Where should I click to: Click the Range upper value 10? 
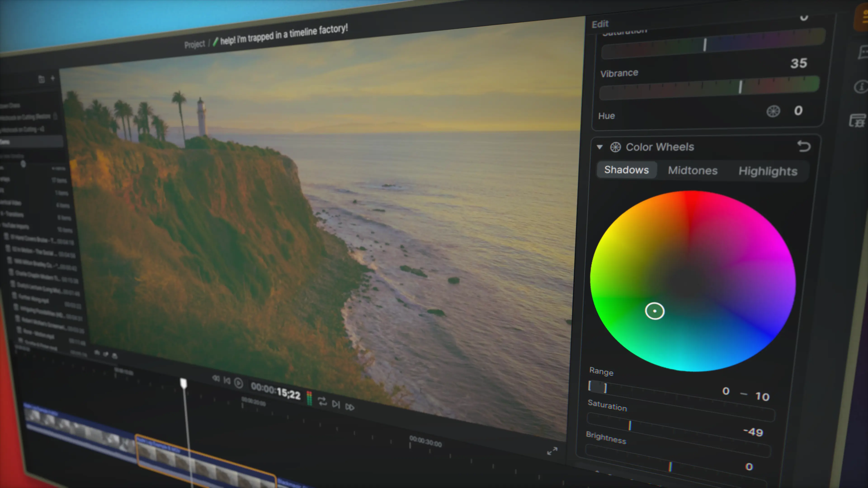pos(762,396)
